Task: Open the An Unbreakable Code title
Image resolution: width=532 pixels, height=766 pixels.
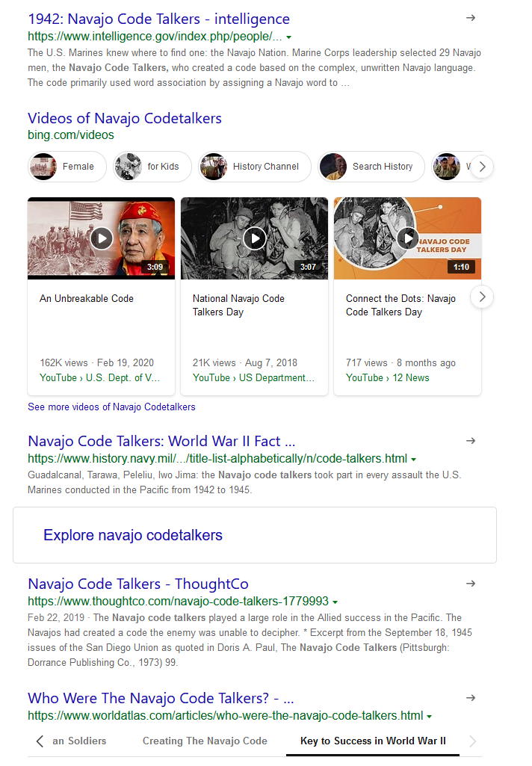Action: 87,298
